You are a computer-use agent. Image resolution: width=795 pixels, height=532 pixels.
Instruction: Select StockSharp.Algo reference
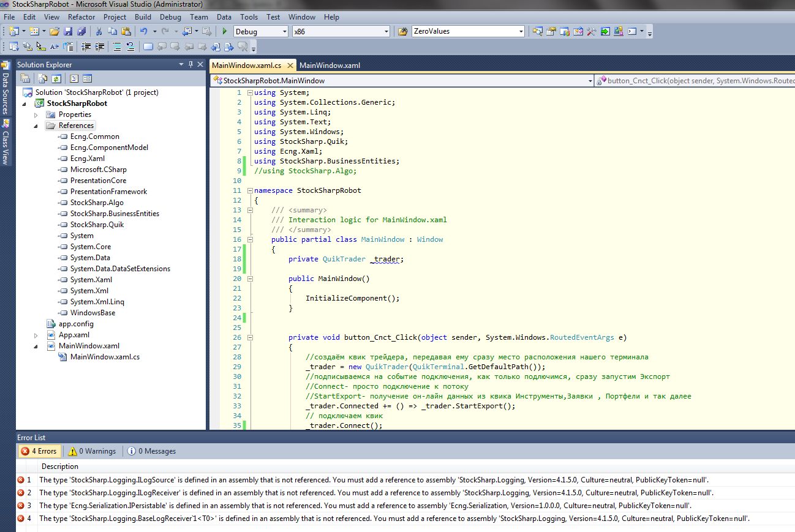tap(97, 203)
